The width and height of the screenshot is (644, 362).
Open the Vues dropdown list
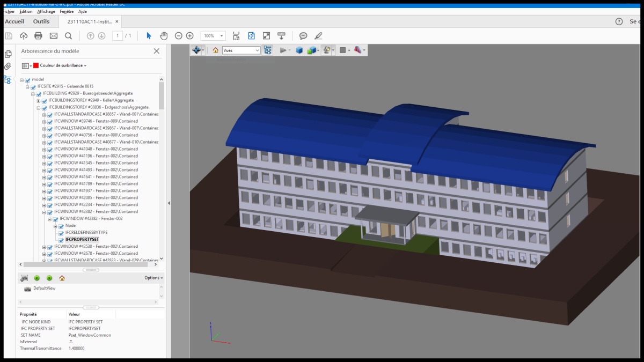(x=241, y=50)
